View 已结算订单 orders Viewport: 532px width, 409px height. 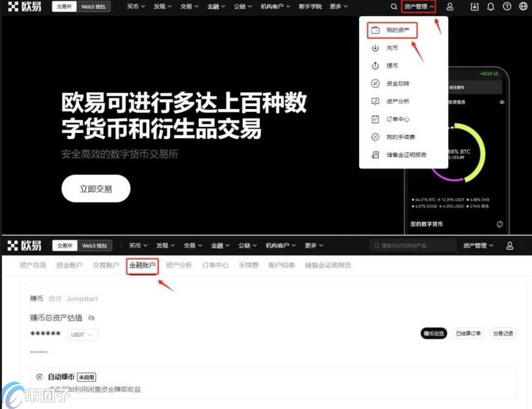pyautogui.click(x=468, y=333)
